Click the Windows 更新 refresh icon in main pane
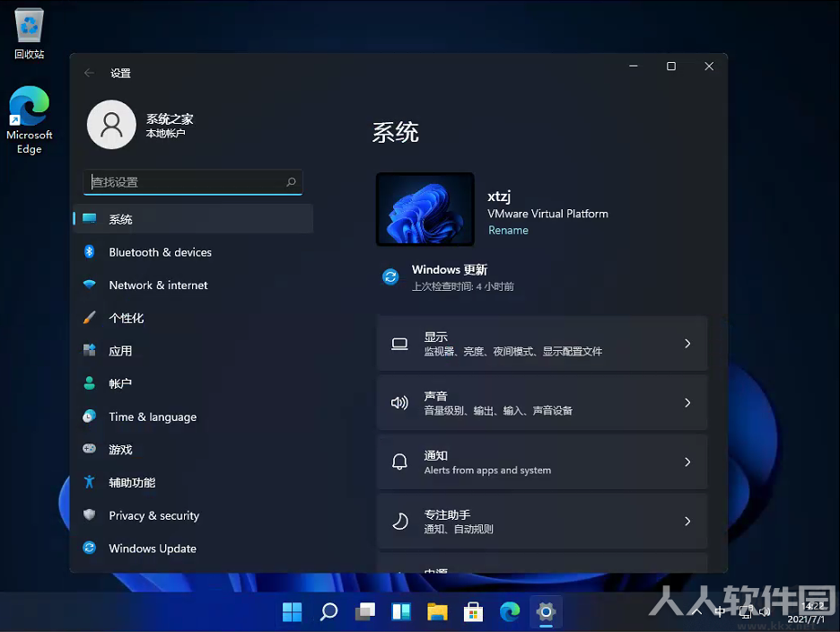Screen dimensions: 840x632 (x=390, y=277)
